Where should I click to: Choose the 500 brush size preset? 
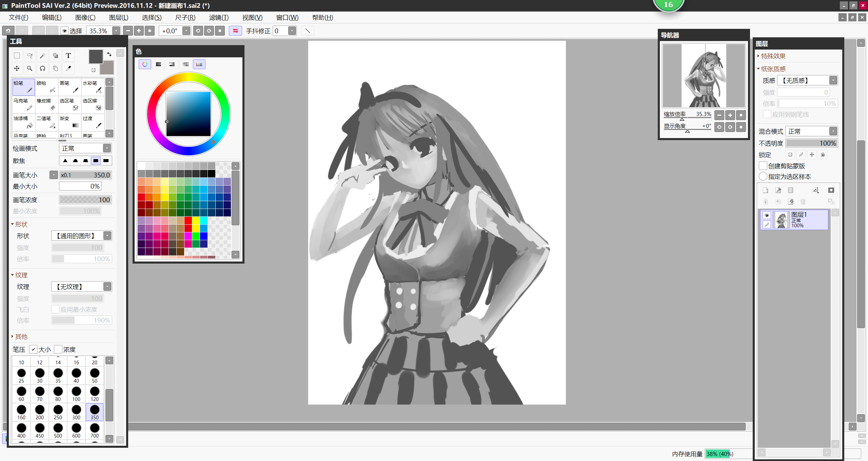[58, 430]
